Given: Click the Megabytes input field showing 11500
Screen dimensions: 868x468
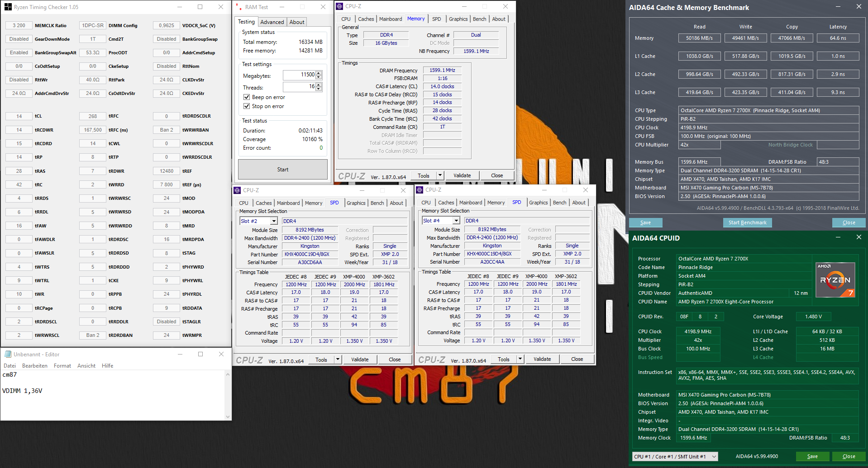Looking at the screenshot, I should click(299, 75).
